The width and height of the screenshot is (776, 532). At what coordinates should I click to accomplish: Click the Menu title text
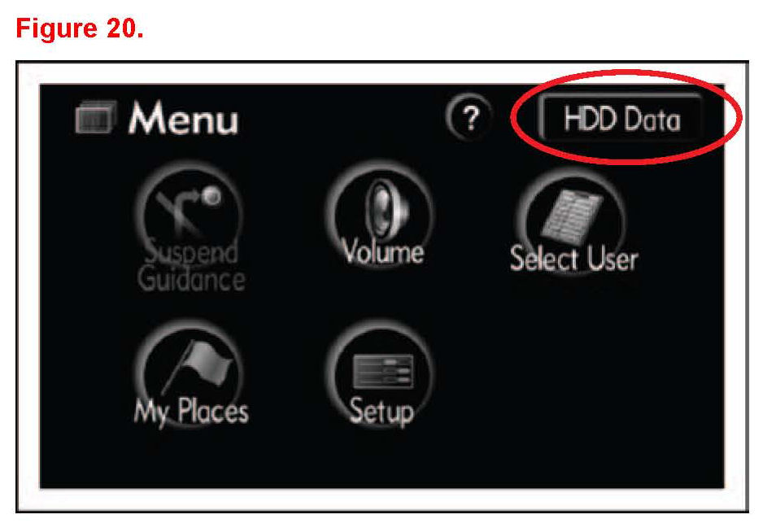coord(183,118)
